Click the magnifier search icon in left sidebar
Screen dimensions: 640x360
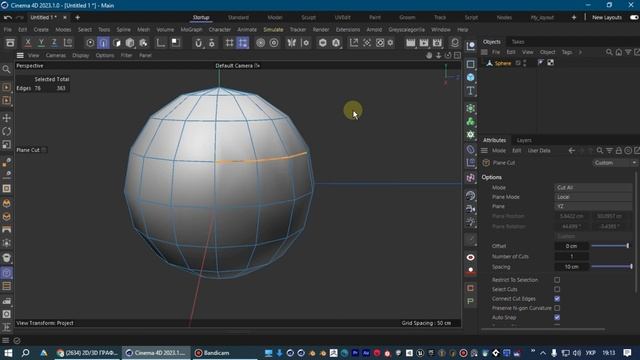pyautogui.click(x=7, y=69)
